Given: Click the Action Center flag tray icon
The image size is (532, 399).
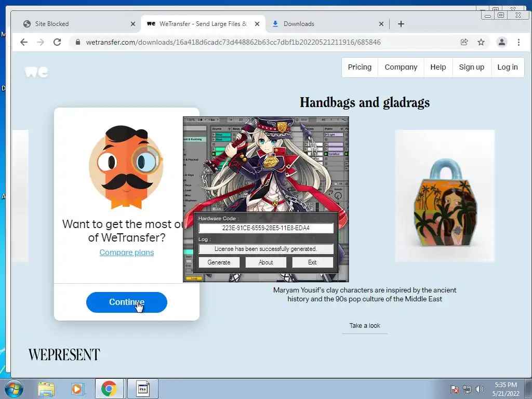Looking at the screenshot, I should tap(454, 389).
